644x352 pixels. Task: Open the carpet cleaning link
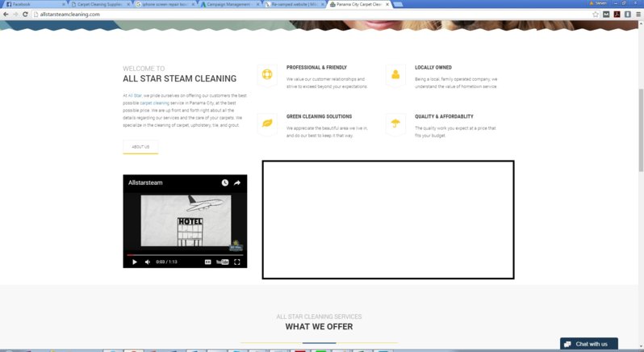[x=153, y=103]
